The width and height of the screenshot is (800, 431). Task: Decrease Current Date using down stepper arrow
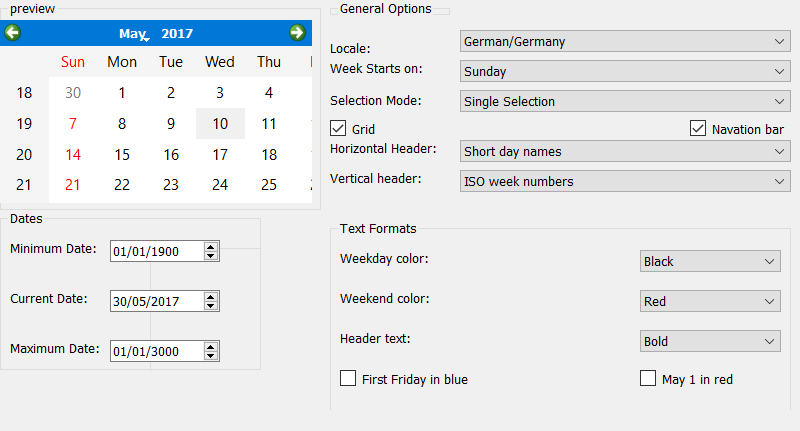coord(210,306)
